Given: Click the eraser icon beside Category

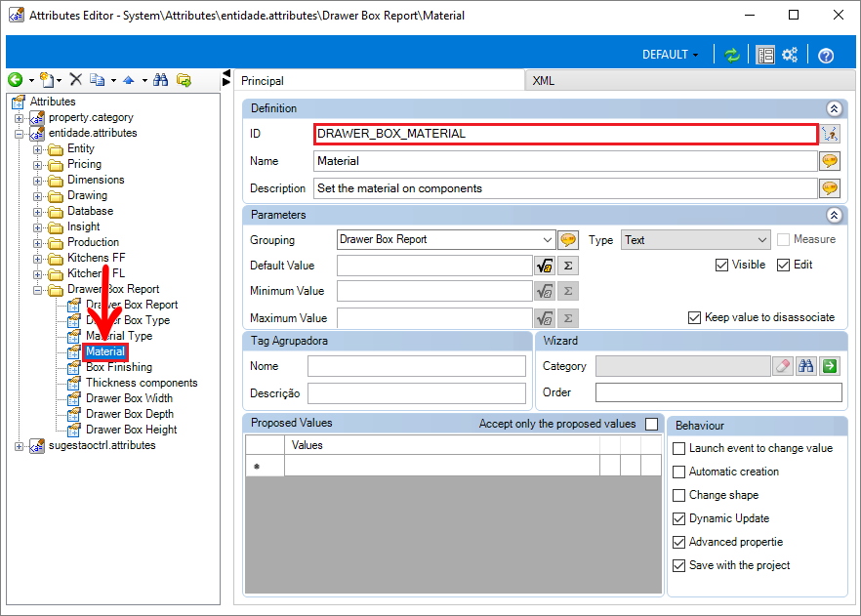Looking at the screenshot, I should (783, 366).
